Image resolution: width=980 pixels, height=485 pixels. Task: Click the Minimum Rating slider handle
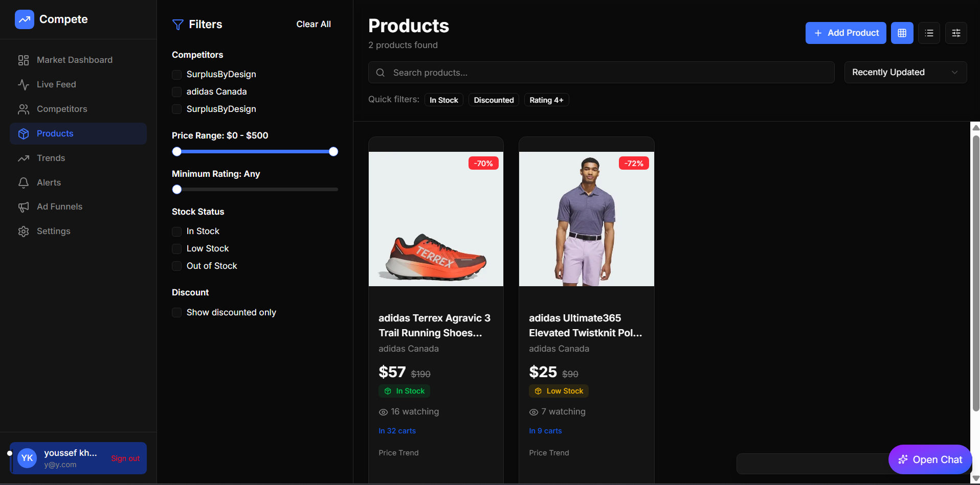(177, 190)
